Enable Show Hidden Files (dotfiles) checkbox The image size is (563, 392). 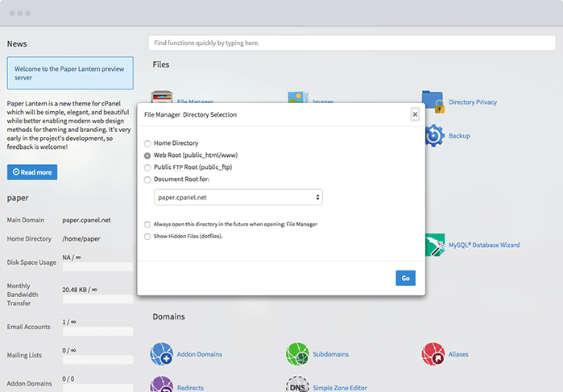[147, 237]
